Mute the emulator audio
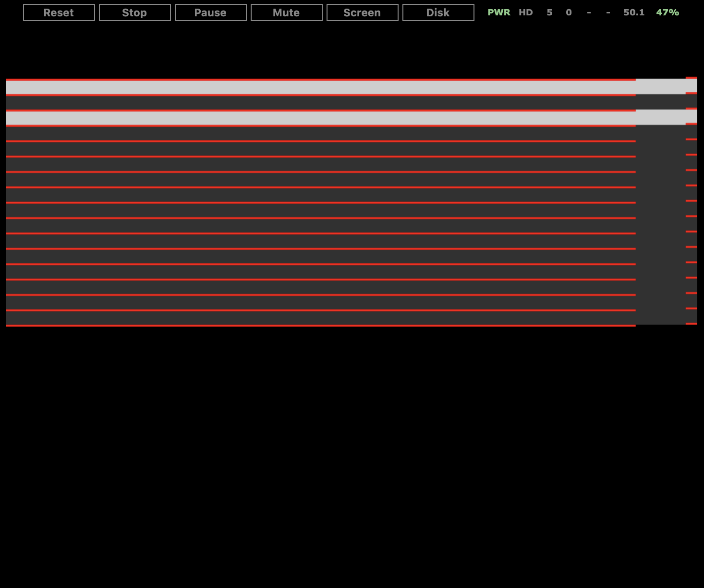This screenshot has width=704, height=588. (287, 12)
